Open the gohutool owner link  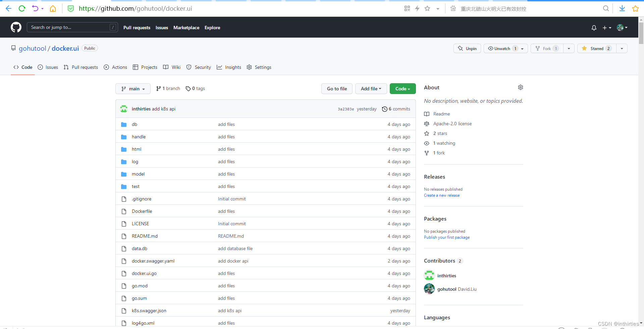pyautogui.click(x=33, y=48)
